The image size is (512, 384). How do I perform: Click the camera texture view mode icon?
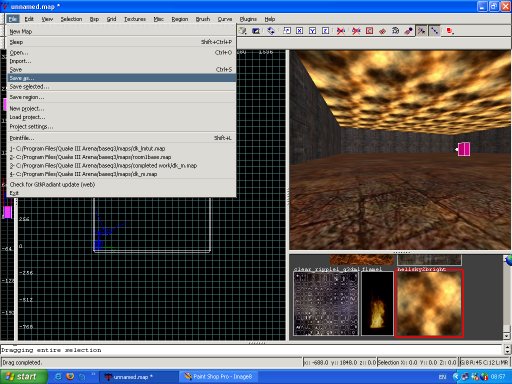click(x=256, y=31)
